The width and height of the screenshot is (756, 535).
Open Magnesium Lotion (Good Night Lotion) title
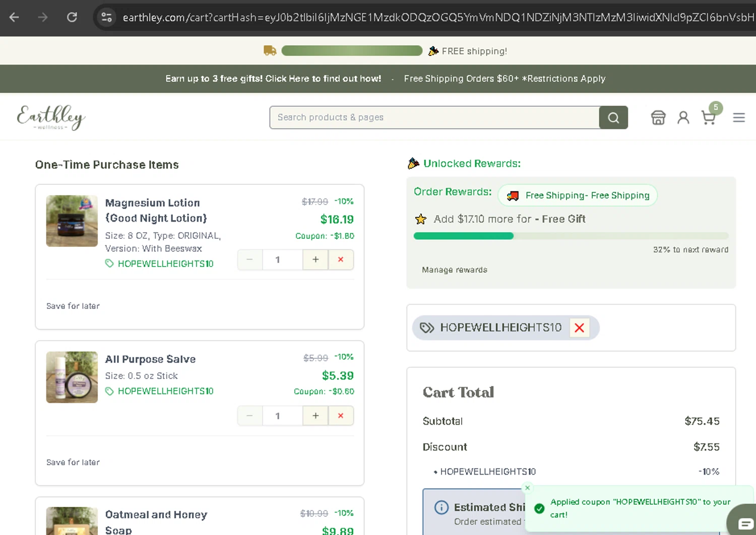[156, 210]
